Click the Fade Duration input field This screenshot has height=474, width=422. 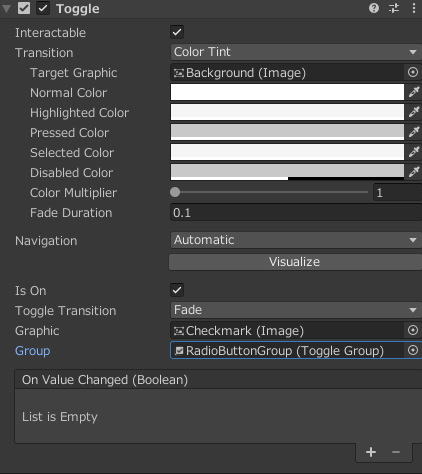coord(296,212)
